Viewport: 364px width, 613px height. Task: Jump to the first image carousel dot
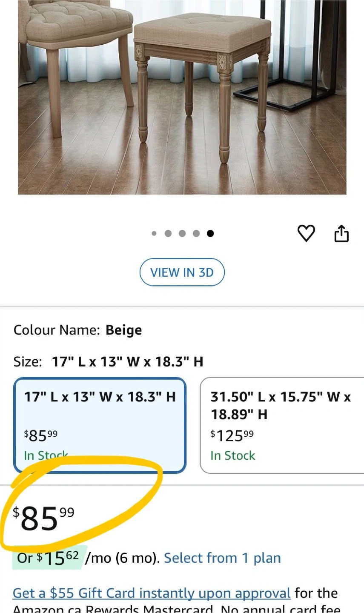pos(154,233)
